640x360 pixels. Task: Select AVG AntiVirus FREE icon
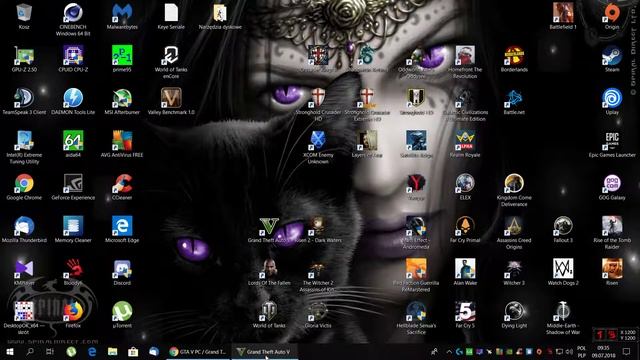point(122,144)
